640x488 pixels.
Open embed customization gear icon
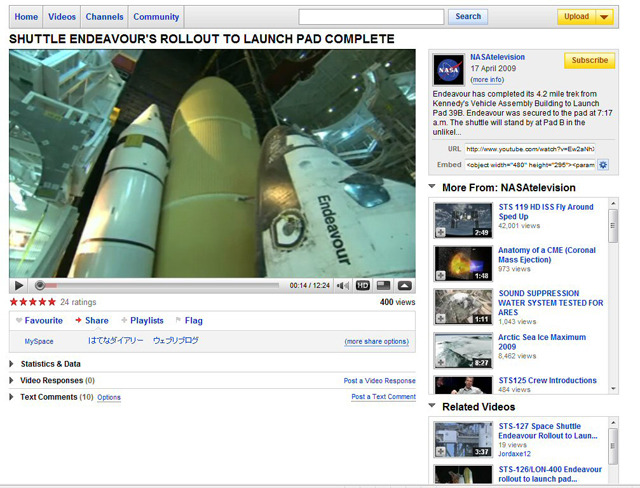[603, 165]
